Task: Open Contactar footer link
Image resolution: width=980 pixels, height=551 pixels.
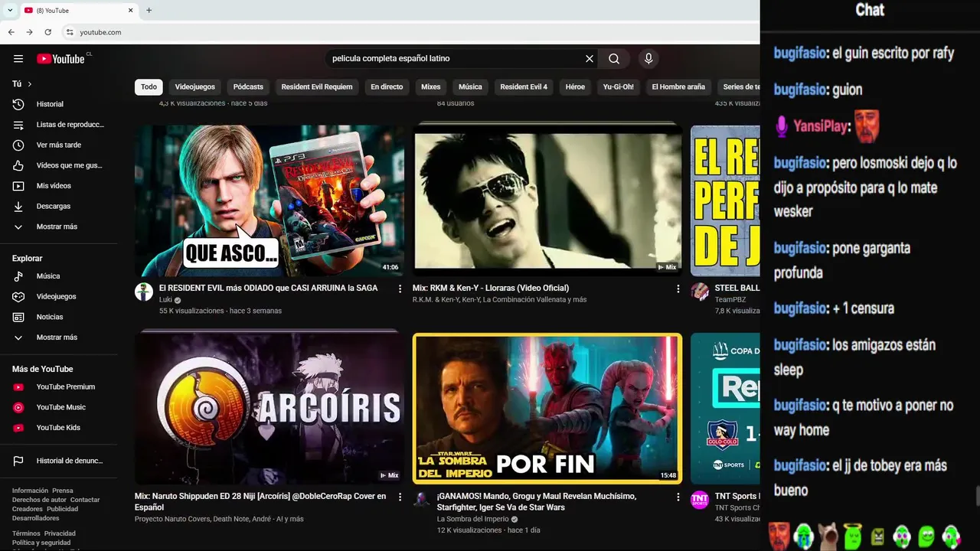Action: (x=85, y=500)
